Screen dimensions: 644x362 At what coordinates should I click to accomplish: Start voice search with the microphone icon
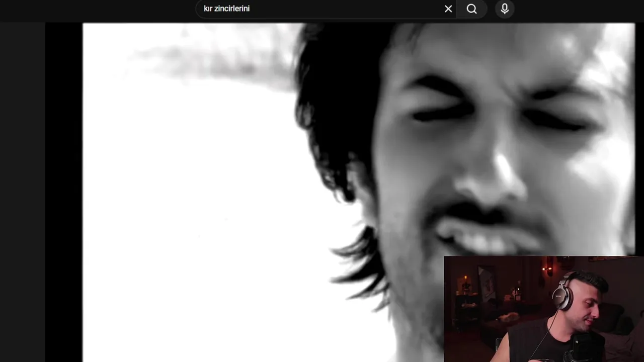[x=505, y=9]
